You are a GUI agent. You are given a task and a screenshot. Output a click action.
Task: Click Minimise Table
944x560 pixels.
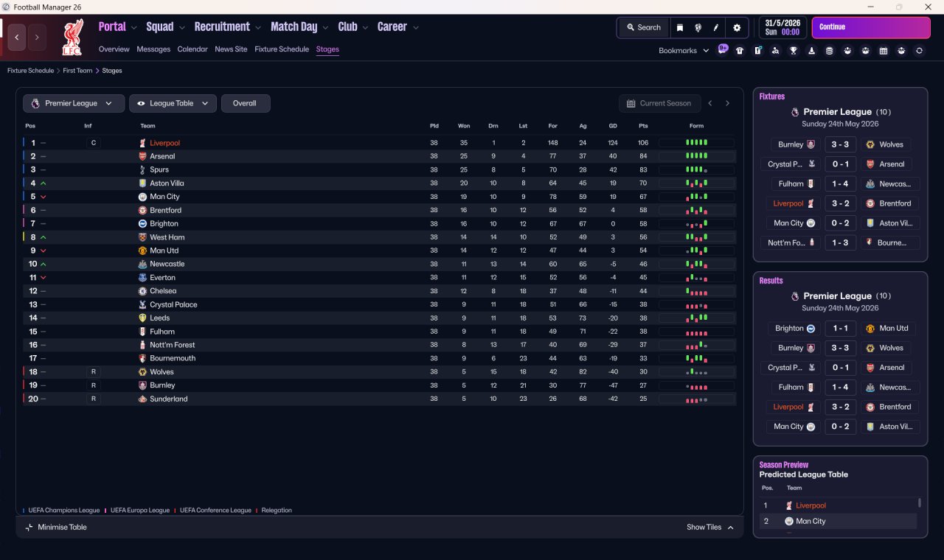coord(56,528)
